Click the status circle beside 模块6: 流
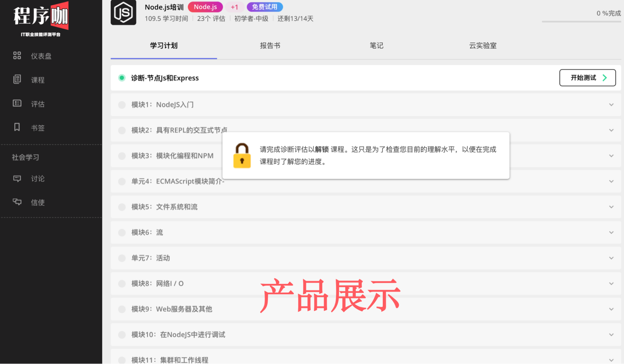The height and width of the screenshot is (364, 624). [x=122, y=232]
